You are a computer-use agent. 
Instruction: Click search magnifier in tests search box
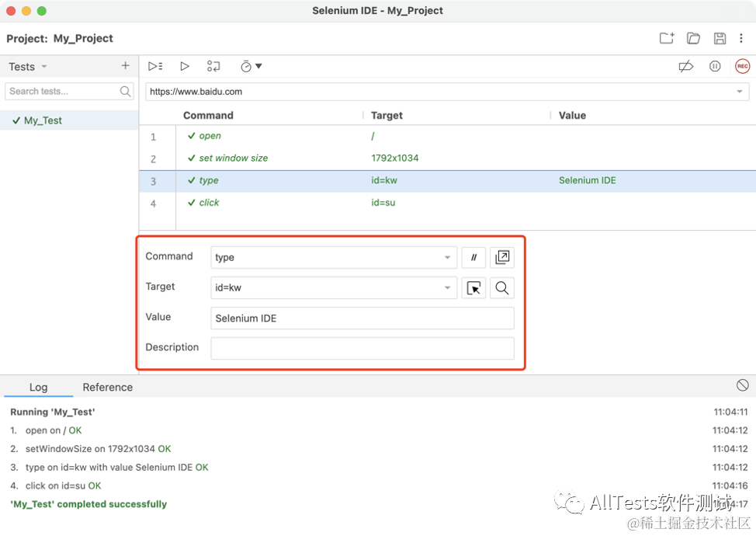[x=126, y=91]
